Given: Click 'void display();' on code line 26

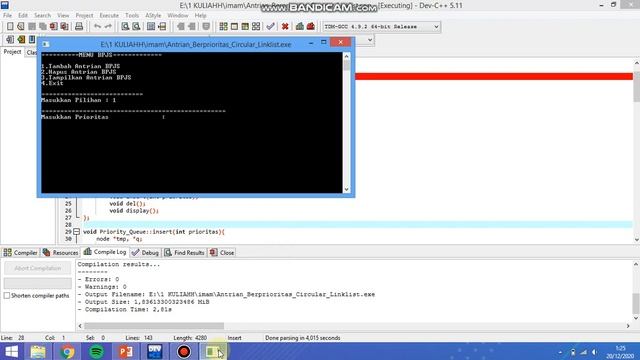Looking at the screenshot, I should pyautogui.click(x=134, y=211).
